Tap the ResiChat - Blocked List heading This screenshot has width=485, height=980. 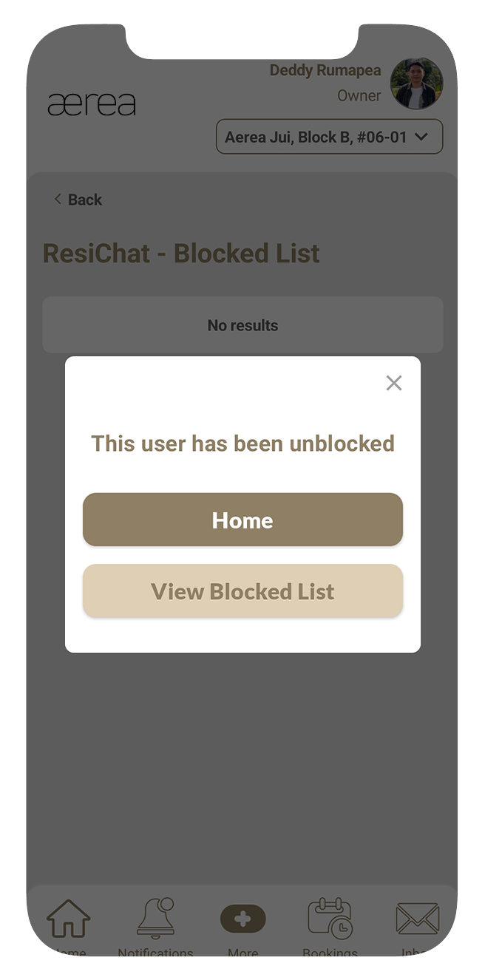[181, 253]
